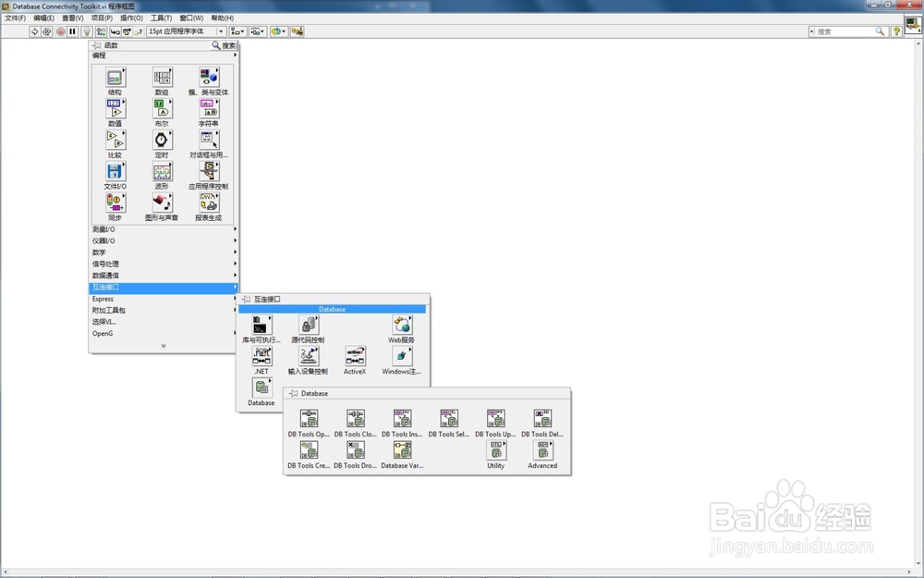924x578 pixels.
Task: Click the 搜索 button in functions palette
Action: coord(224,44)
